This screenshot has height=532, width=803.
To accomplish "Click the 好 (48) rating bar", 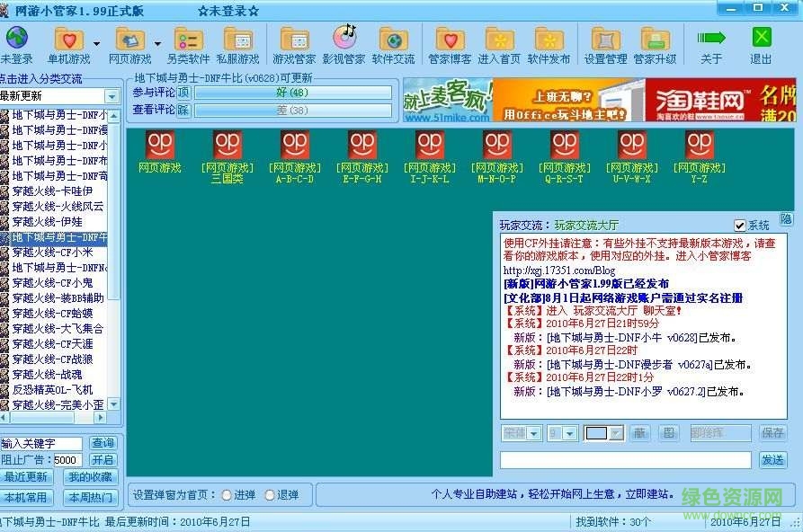I will click(x=293, y=93).
